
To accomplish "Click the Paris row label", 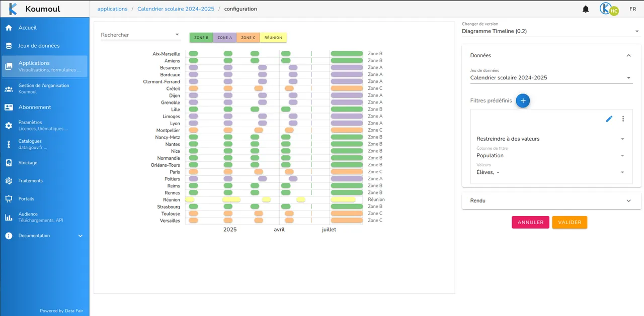I will [175, 172].
